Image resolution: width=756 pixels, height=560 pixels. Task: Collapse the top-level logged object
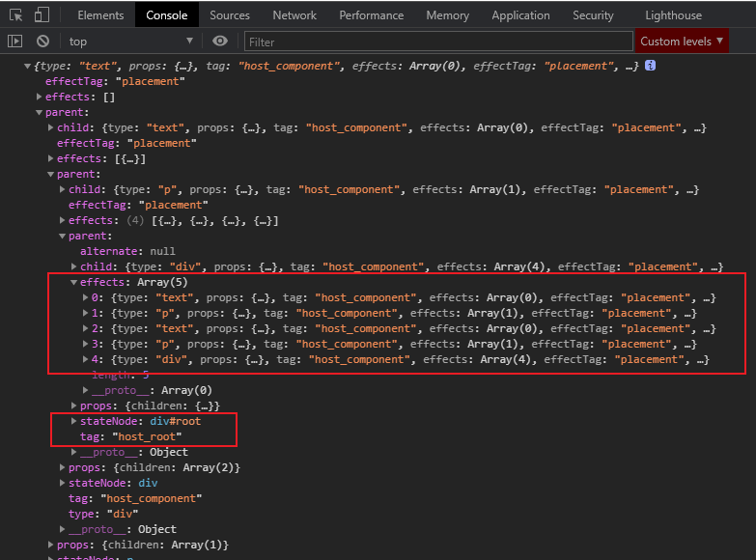pyautogui.click(x=27, y=66)
